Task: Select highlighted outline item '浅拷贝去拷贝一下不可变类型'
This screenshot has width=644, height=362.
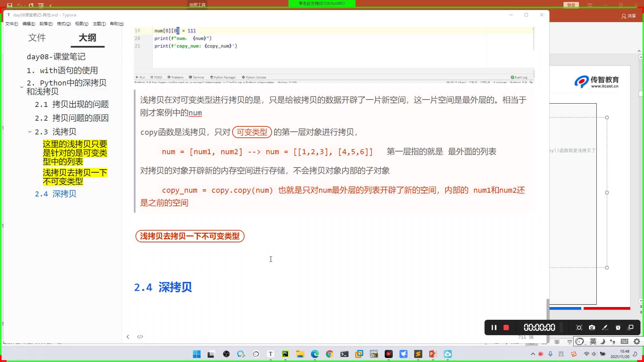Action: (x=75, y=177)
